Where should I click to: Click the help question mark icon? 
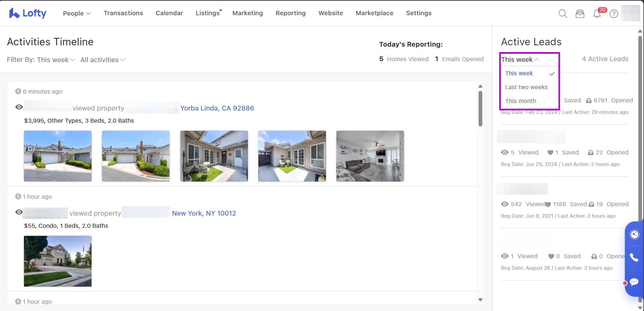click(x=614, y=14)
